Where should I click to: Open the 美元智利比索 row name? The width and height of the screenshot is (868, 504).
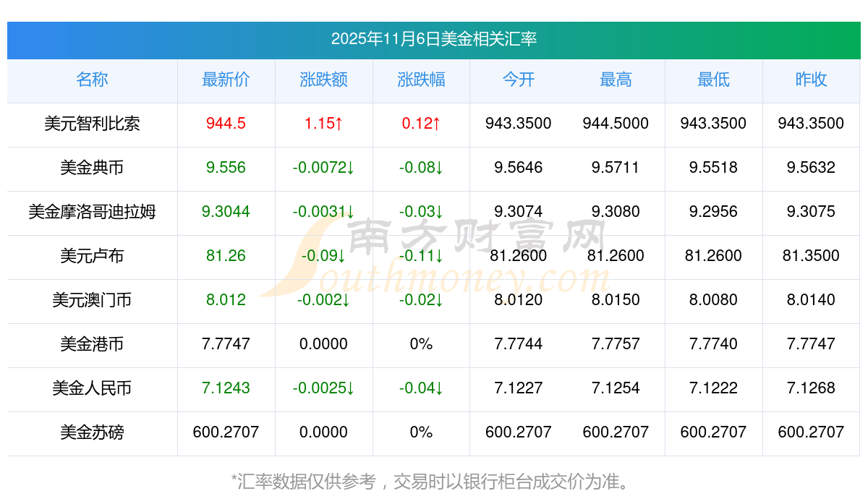92,124
